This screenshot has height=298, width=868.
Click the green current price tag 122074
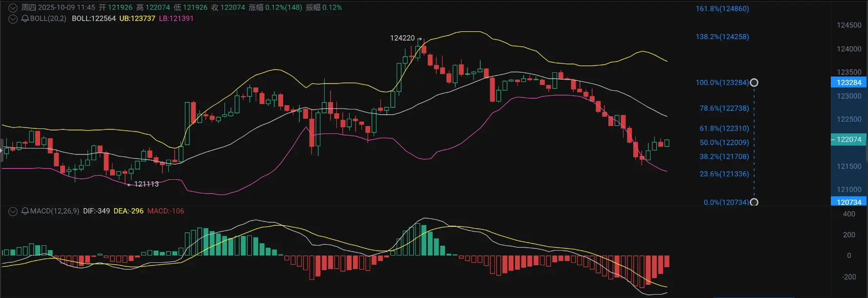click(849, 140)
